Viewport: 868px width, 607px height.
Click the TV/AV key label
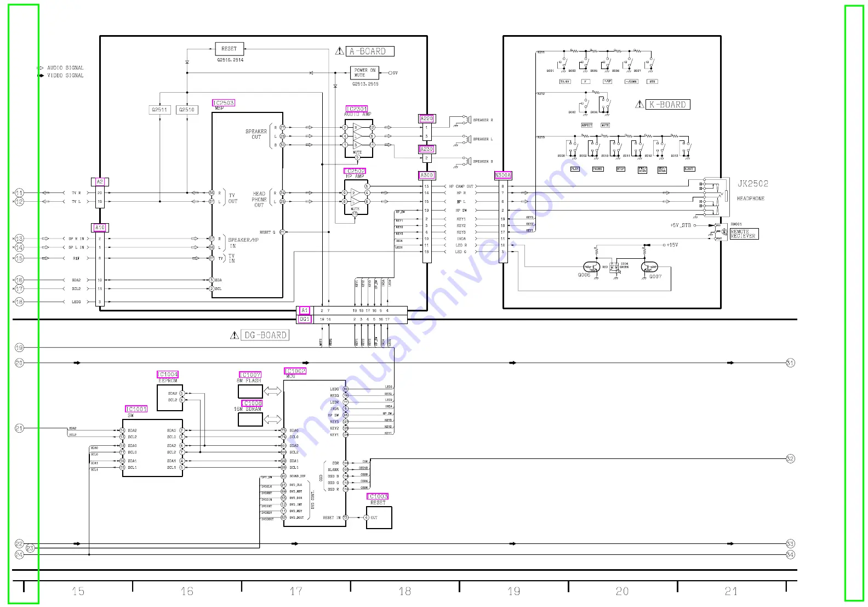tap(565, 81)
